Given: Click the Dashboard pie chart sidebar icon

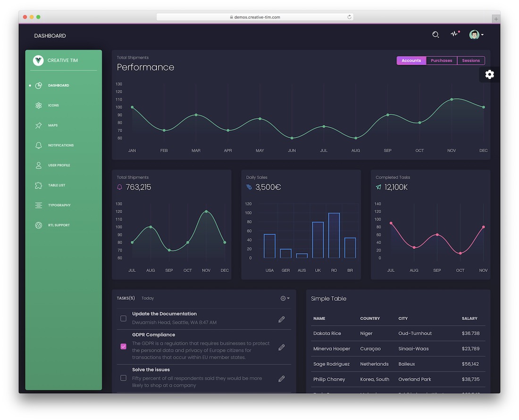Looking at the screenshot, I should coord(38,85).
